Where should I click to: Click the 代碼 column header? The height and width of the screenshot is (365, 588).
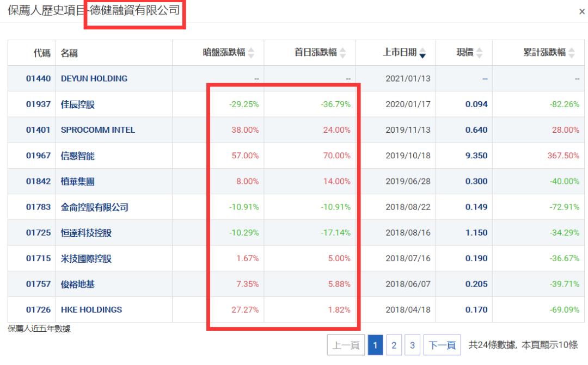[41, 53]
